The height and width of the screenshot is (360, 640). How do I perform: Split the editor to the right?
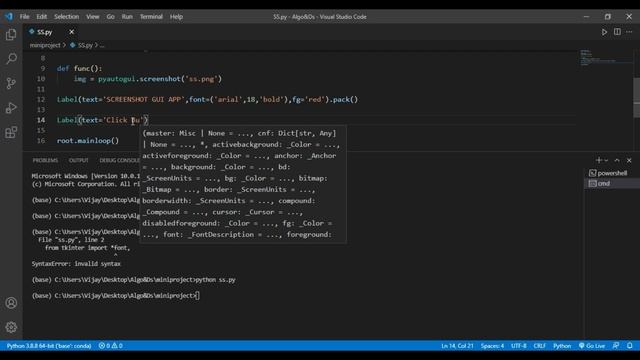tap(617, 32)
